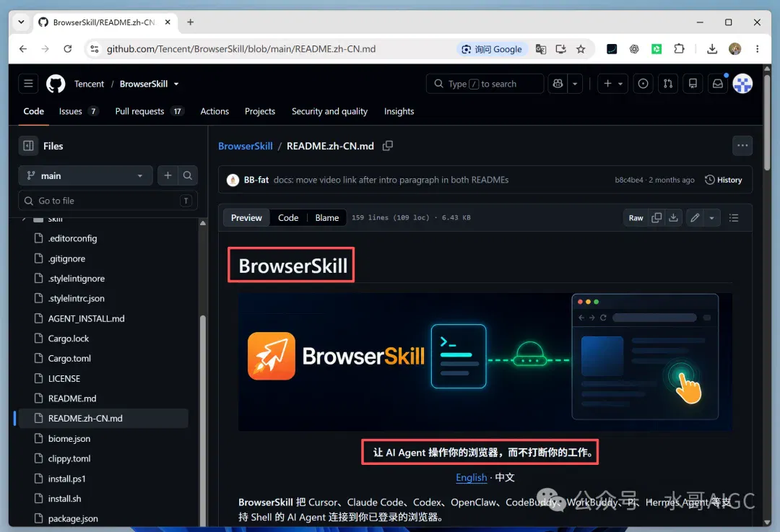Screen dimensions: 780x532
Task: Click the browser address bar URL
Action: [x=241, y=49]
